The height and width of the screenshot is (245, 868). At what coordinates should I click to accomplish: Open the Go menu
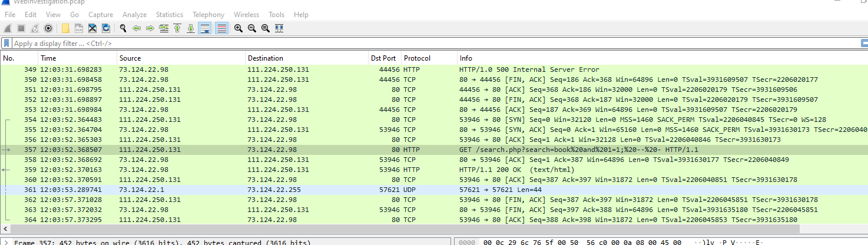point(75,14)
